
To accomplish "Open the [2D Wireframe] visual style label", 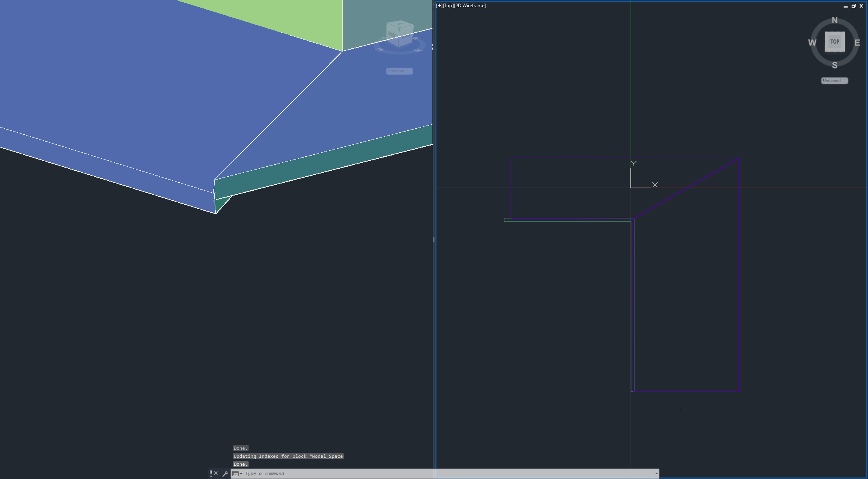I will (470, 6).
